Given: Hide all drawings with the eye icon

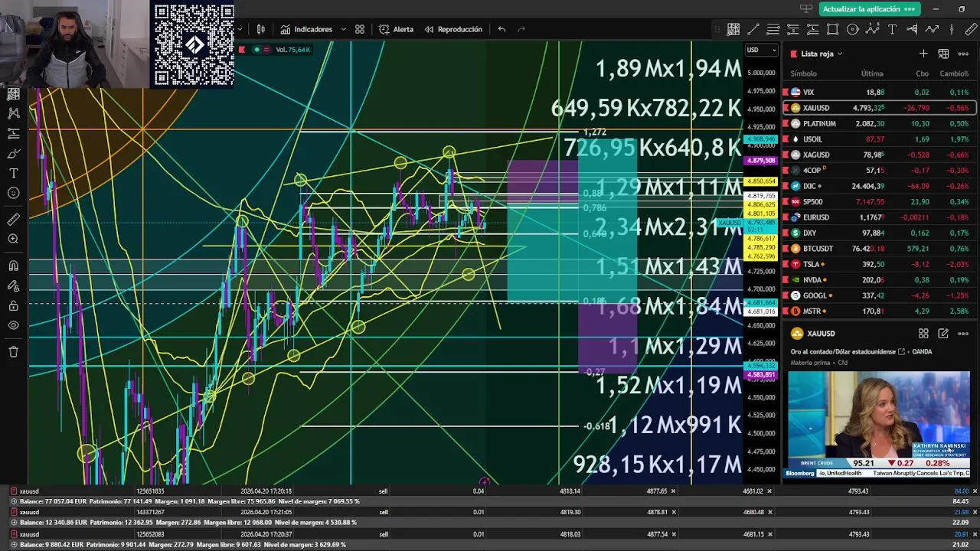Looking at the screenshot, I should click(13, 325).
